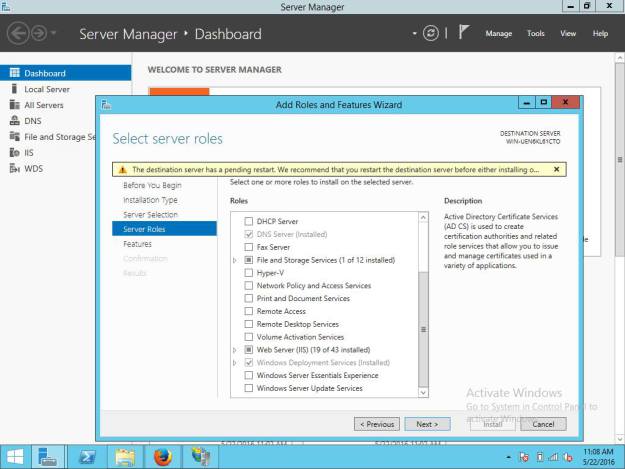Select the Server Roles wizard step
Viewport: 625px width, 469px height.
click(164, 229)
